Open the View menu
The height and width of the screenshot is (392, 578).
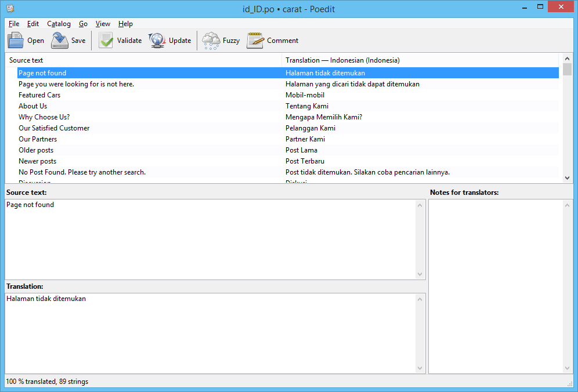[x=103, y=24]
